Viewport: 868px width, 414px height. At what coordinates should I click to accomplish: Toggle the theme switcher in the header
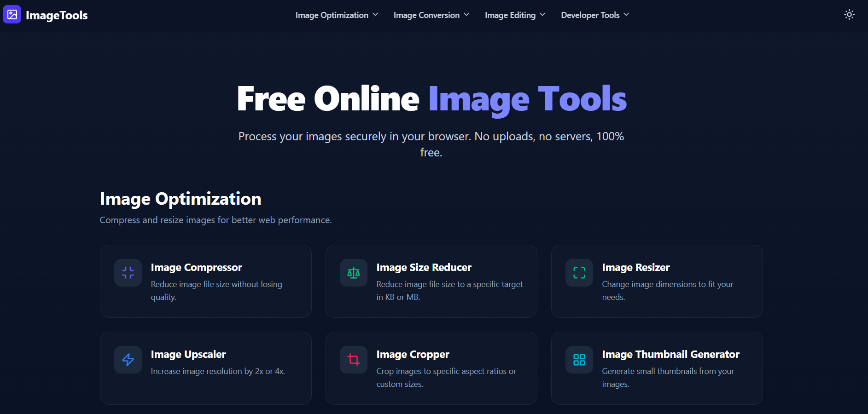(849, 14)
